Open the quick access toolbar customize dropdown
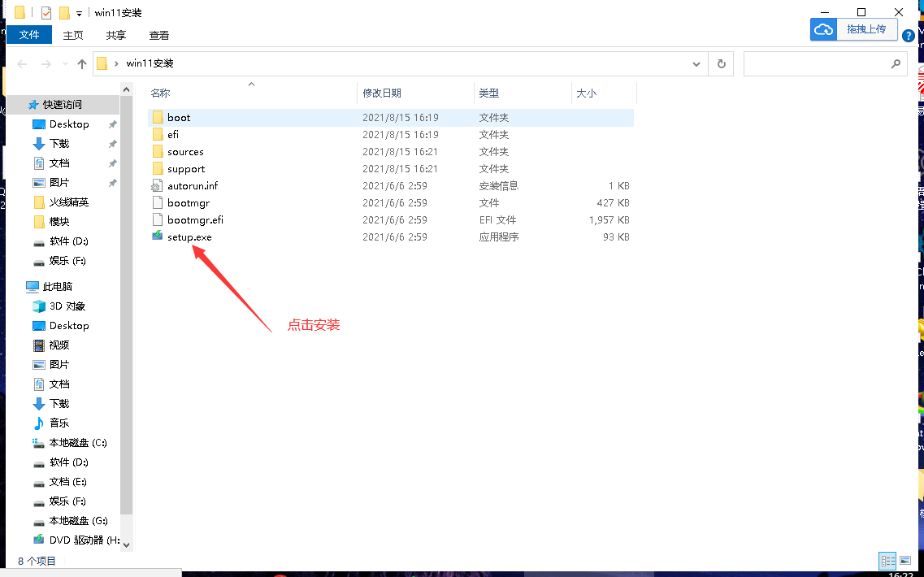Viewport: 924px width, 577px height. [x=79, y=13]
